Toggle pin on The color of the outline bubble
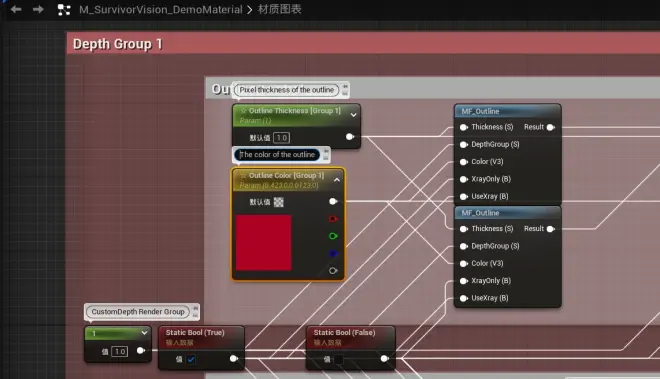 [x=326, y=151]
